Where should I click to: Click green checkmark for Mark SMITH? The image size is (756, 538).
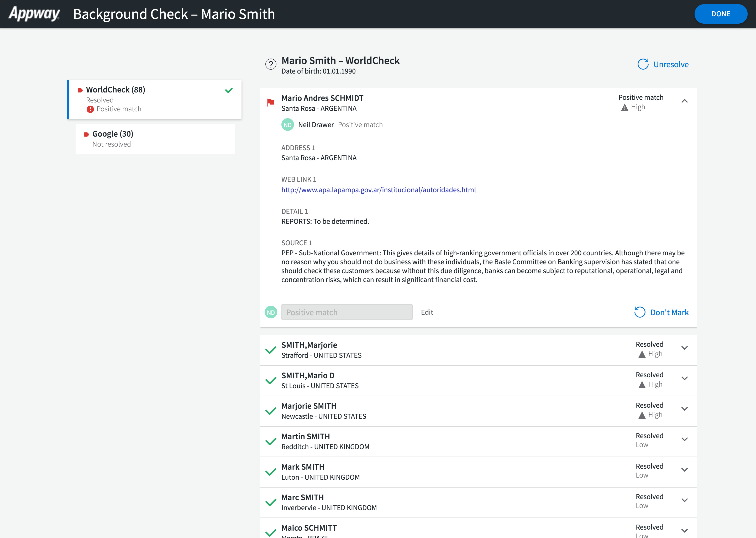[x=271, y=472]
